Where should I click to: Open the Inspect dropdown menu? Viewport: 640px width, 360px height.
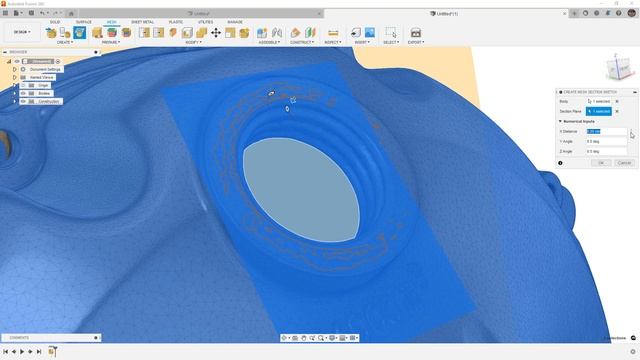[x=333, y=42]
